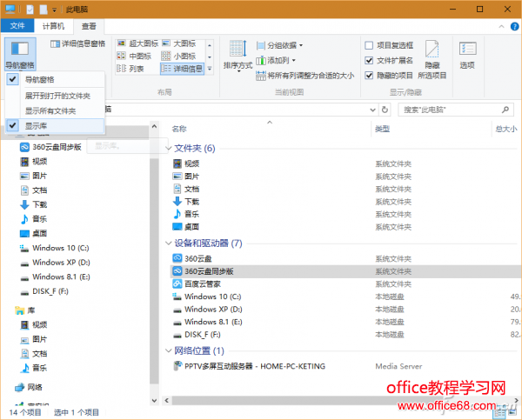Open Windows 10 (C:) in navigation pane
The image size is (522, 420).
pos(55,248)
